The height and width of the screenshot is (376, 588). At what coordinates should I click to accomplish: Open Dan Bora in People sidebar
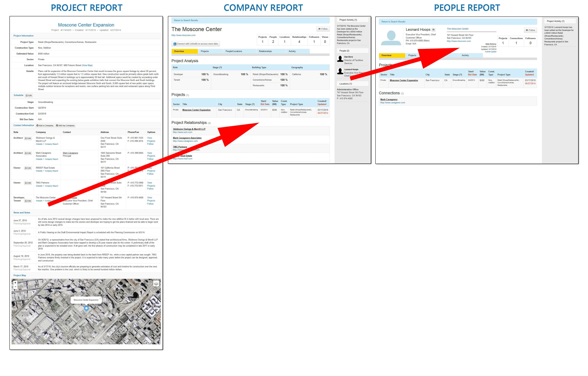tap(348, 57)
